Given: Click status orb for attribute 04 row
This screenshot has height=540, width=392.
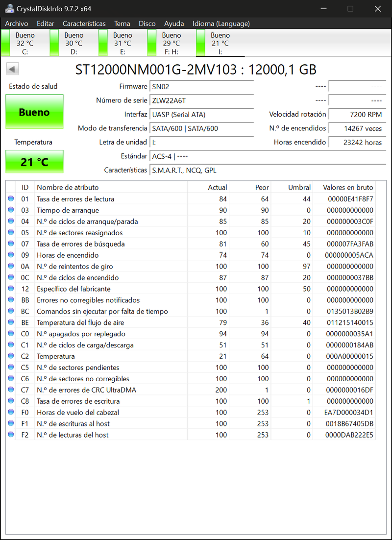Looking at the screenshot, I should pyautogui.click(x=11, y=221).
